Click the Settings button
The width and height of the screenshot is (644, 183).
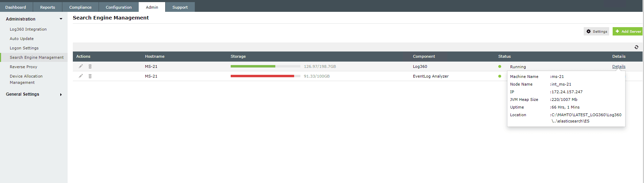[x=597, y=31]
